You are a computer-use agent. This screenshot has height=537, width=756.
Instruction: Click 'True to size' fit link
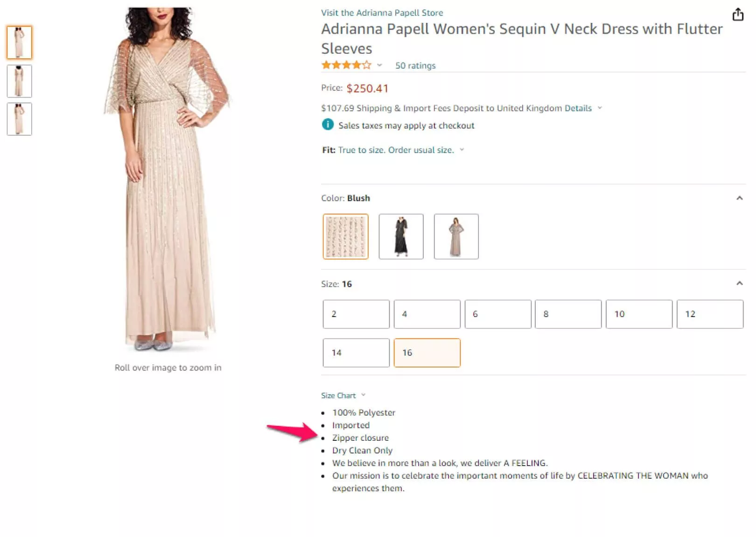(396, 150)
